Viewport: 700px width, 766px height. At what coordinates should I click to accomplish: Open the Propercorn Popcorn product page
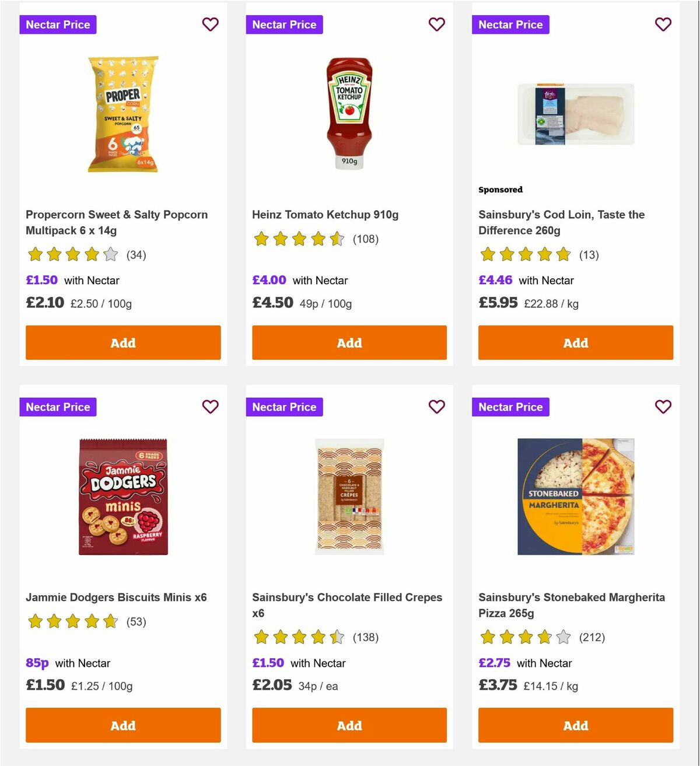116,222
